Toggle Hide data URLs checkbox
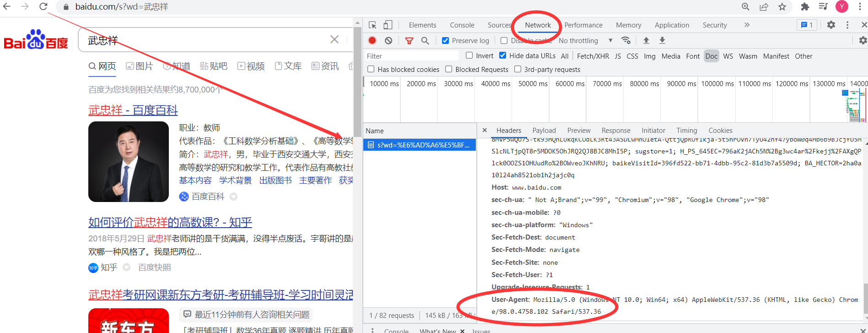This screenshot has width=868, height=333. [502, 55]
